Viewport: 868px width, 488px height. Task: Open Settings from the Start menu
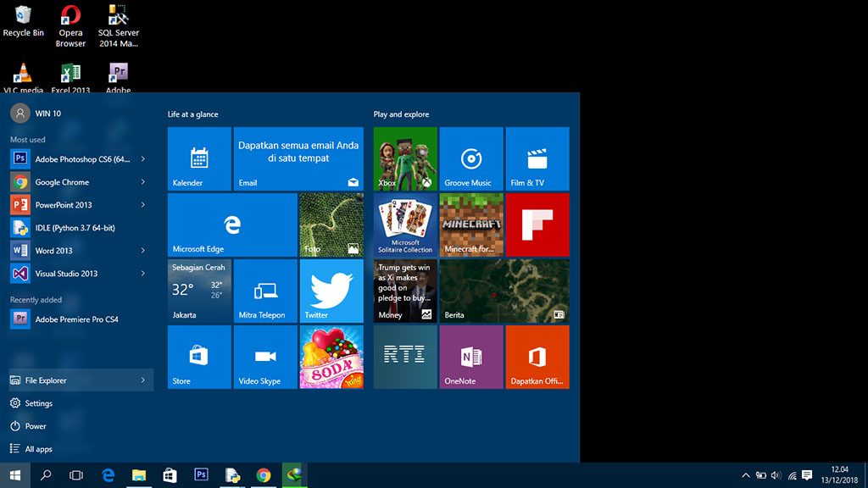click(38, 403)
